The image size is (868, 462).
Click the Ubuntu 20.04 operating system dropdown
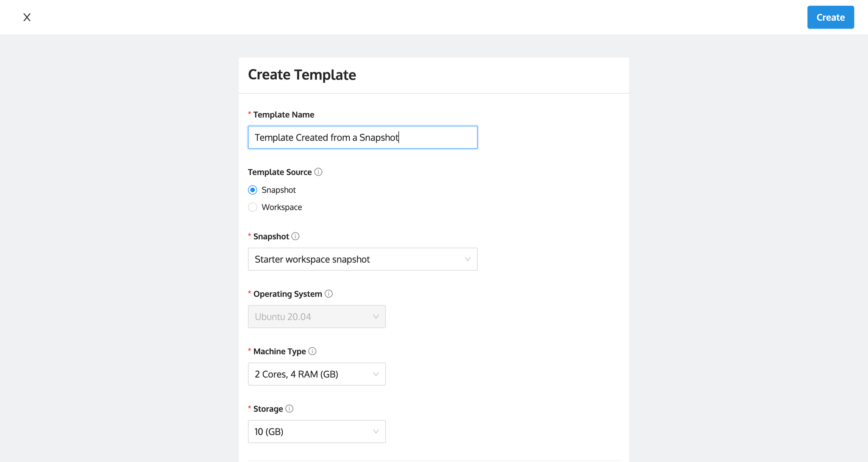coord(317,316)
